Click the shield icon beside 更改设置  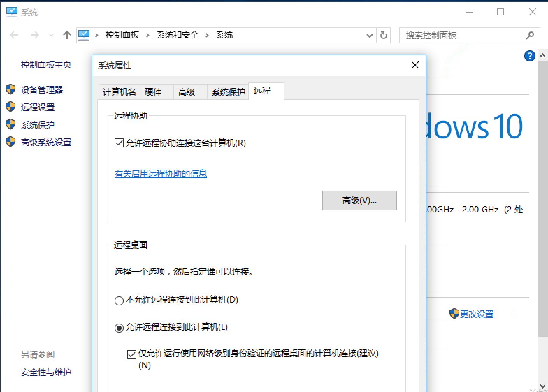pyautogui.click(x=454, y=313)
